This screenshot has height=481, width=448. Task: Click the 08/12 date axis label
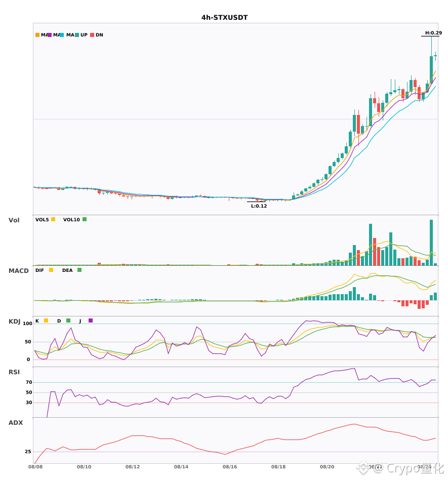point(133,467)
